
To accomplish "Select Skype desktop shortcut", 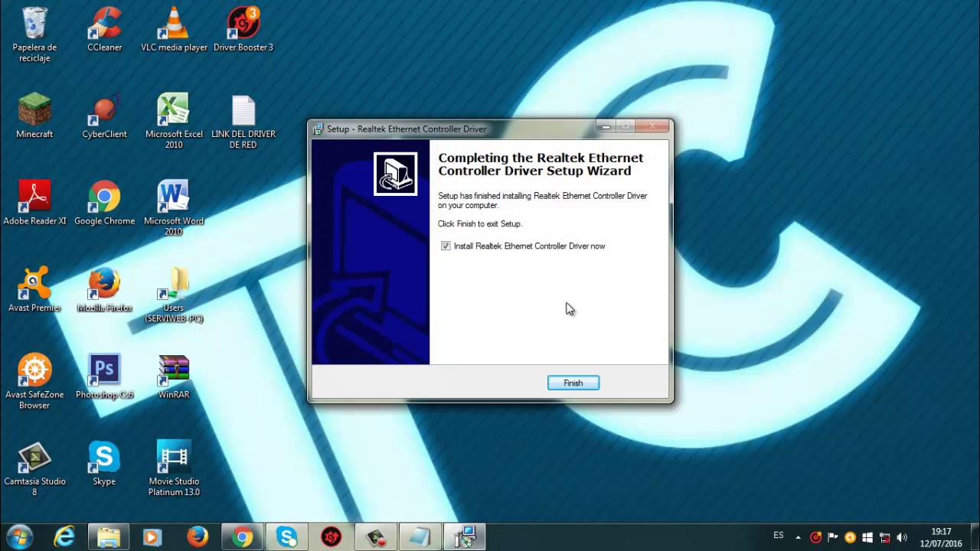I will pos(104,464).
